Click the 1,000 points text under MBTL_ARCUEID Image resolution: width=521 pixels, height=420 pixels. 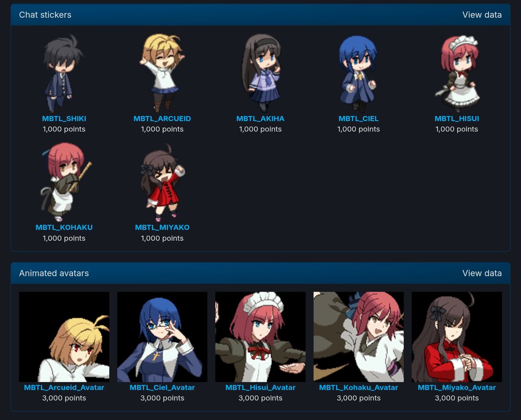(x=162, y=129)
